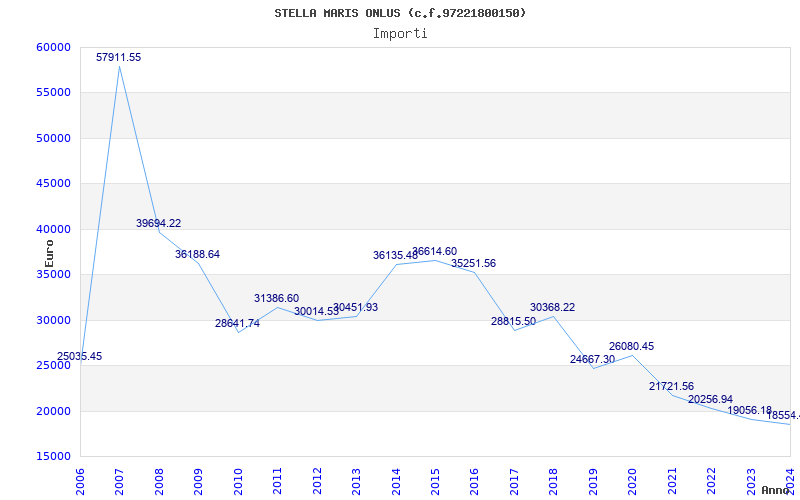Click the 2012 x-axis year label
Image resolution: width=800 pixels, height=500 pixels.
point(316,481)
